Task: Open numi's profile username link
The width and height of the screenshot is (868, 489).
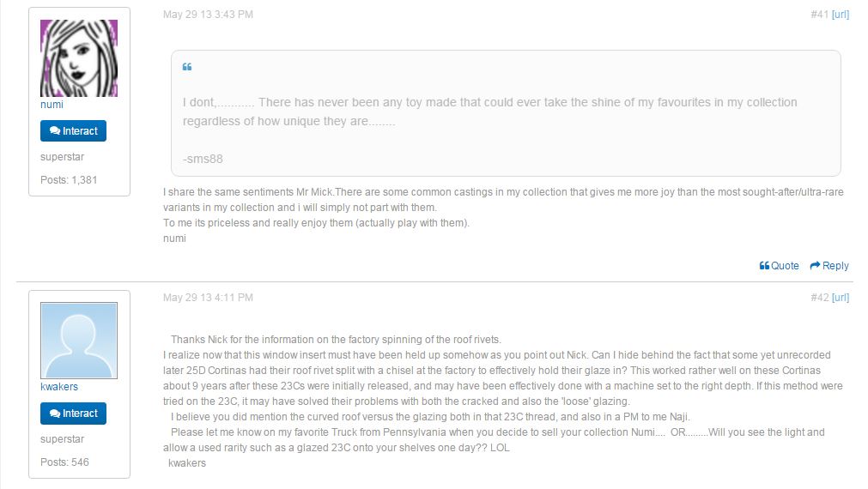Action: (52, 105)
